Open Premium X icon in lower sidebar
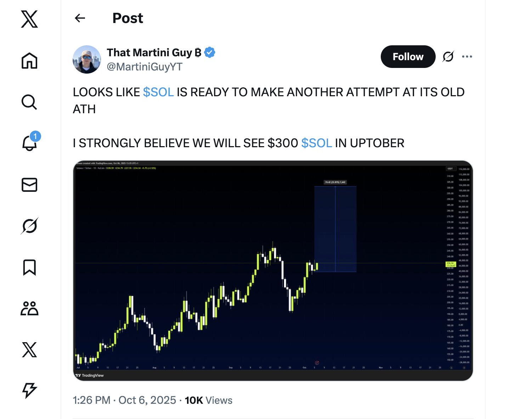The height and width of the screenshot is (419, 532). (29, 350)
